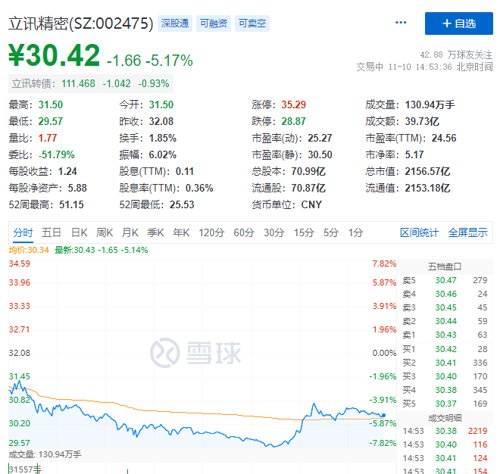Switch to the 分时 chart tab
The height and width of the screenshot is (474, 500).
23,232
